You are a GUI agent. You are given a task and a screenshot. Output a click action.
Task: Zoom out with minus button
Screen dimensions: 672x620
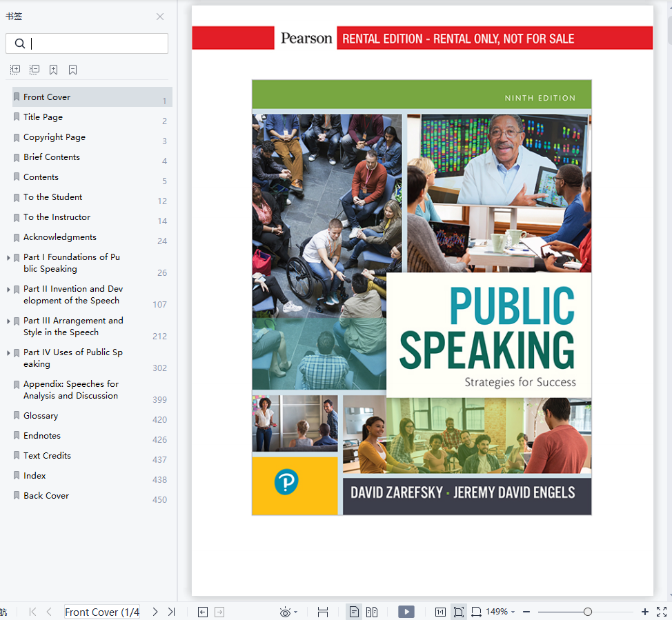click(x=526, y=612)
